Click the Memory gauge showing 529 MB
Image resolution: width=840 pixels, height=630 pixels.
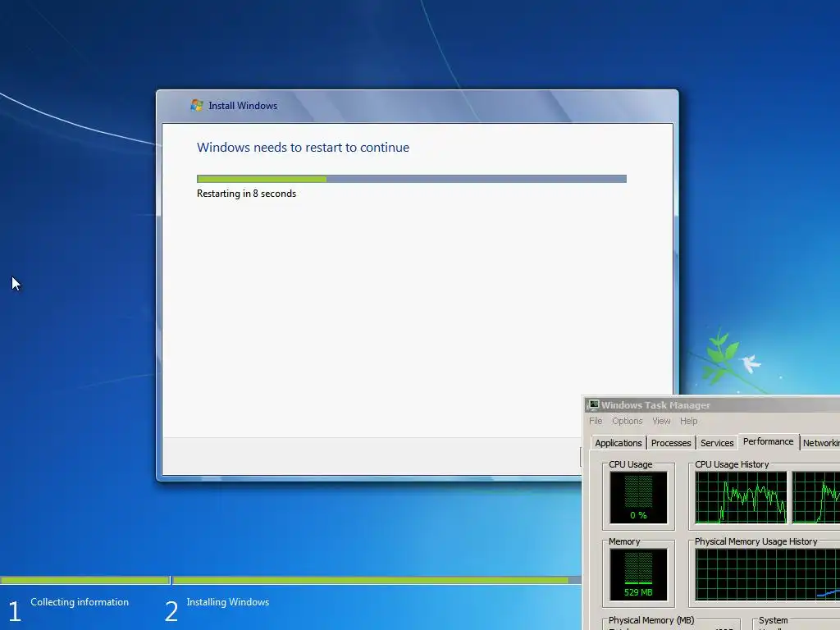pyautogui.click(x=638, y=574)
